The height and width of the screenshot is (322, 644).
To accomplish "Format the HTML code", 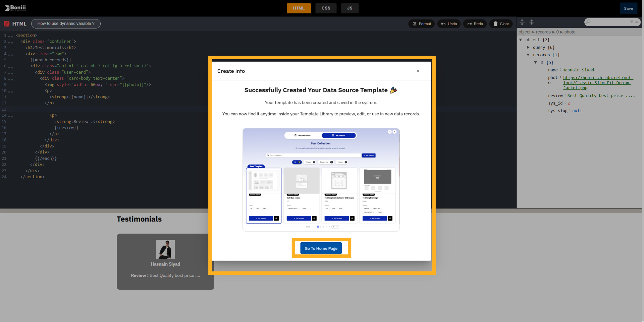I will pos(422,24).
